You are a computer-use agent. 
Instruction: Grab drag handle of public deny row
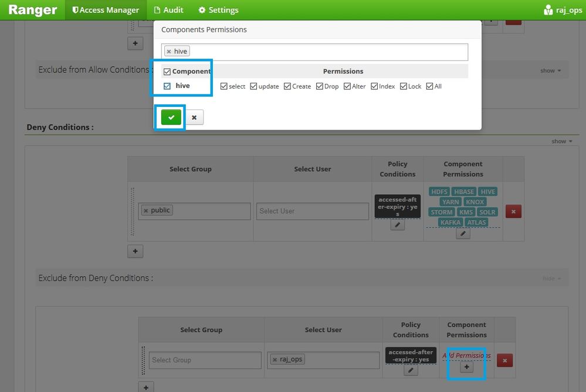tap(133, 212)
